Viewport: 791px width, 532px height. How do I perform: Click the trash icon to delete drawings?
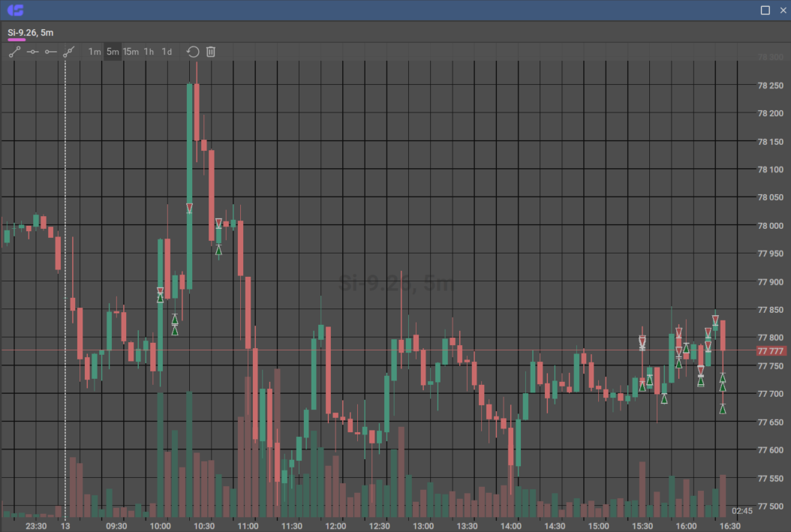[x=211, y=52]
